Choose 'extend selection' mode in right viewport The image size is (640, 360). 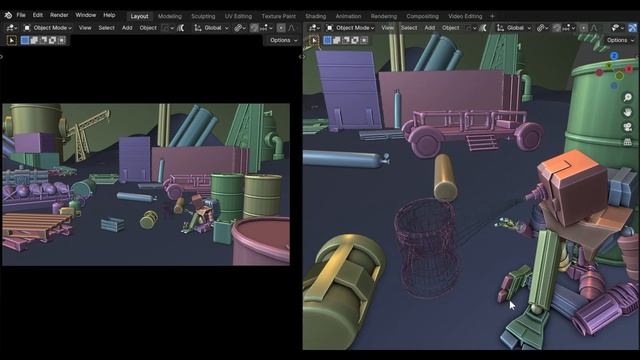[336, 40]
